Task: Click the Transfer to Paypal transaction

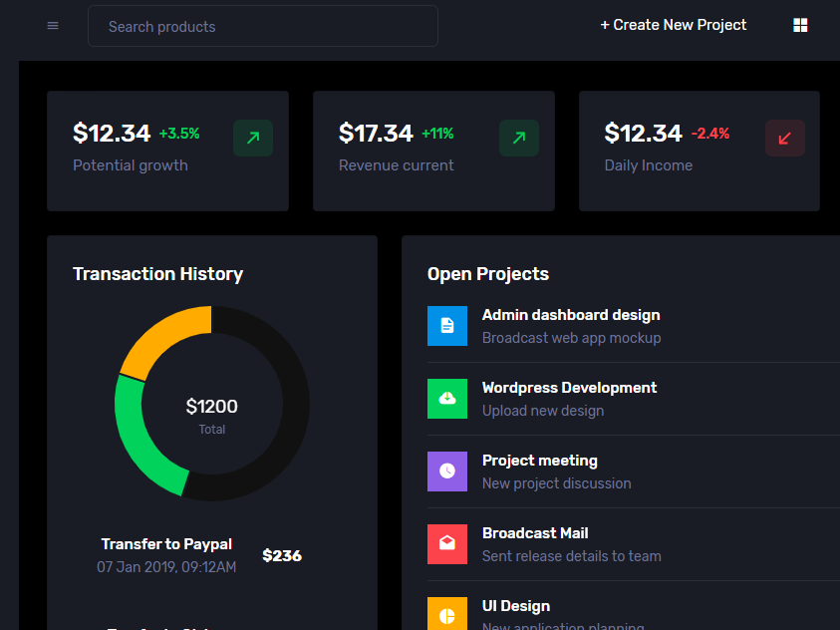Action: [x=166, y=543]
